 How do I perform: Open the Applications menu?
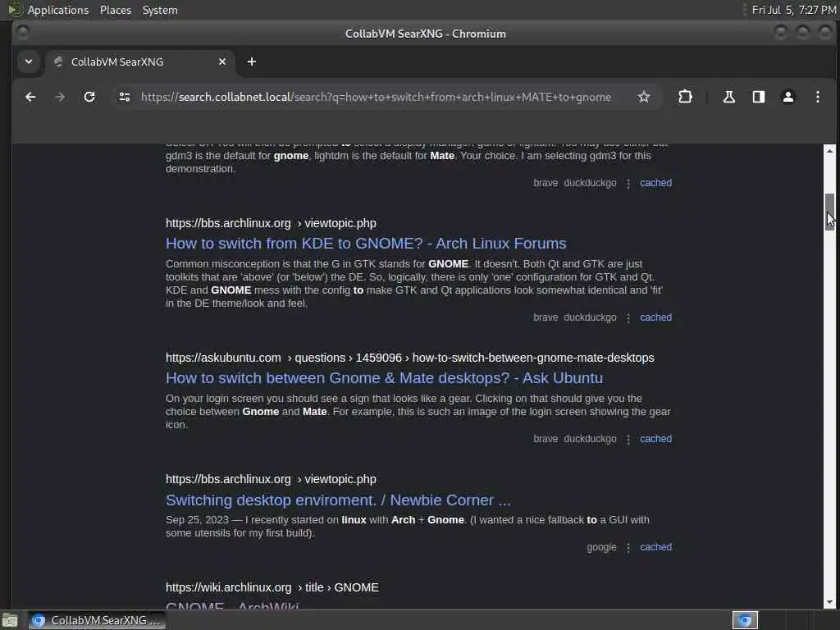click(58, 10)
